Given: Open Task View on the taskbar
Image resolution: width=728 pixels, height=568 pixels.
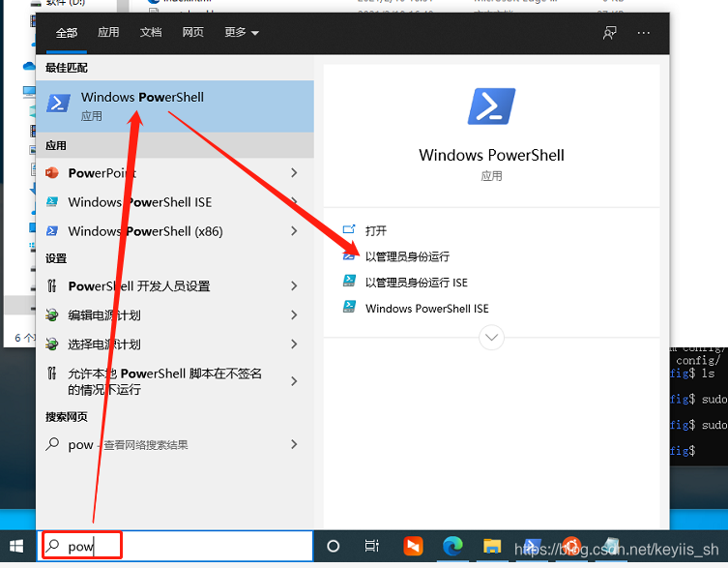Looking at the screenshot, I should tap(371, 546).
